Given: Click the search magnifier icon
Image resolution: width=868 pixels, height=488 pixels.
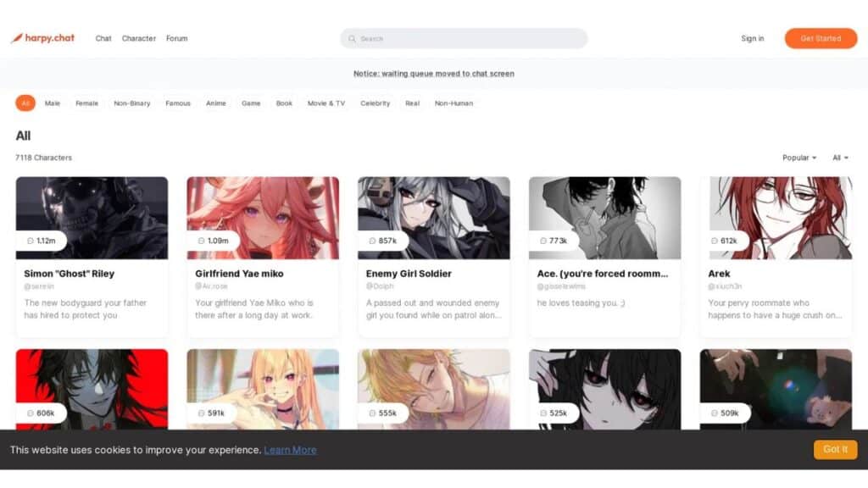Looking at the screenshot, I should pyautogui.click(x=352, y=39).
